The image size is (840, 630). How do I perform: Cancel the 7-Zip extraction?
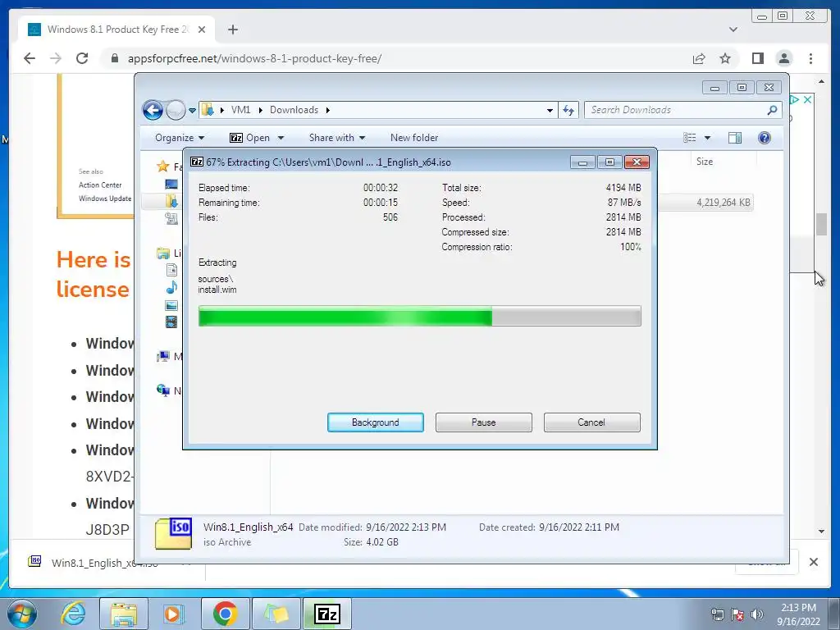(591, 422)
